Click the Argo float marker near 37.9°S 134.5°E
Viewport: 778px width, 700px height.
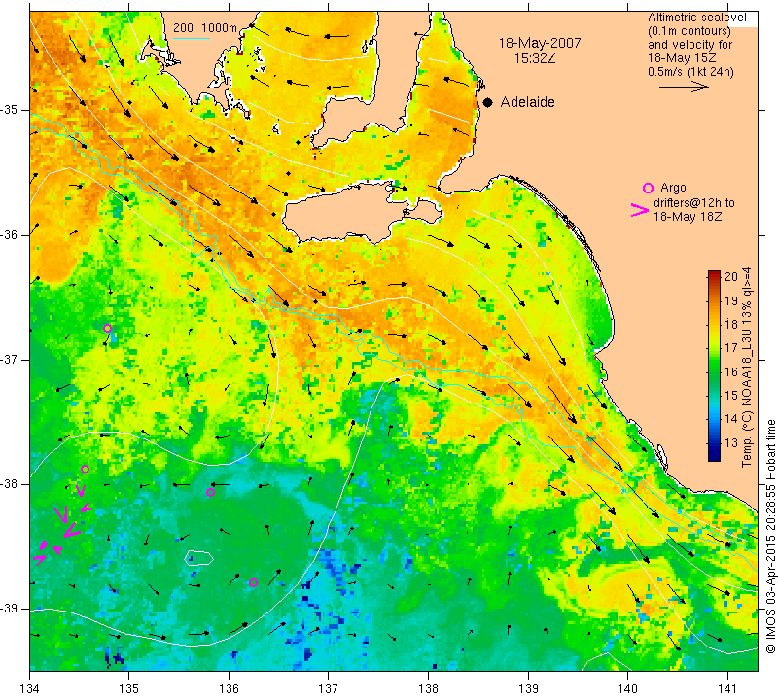pyautogui.click(x=85, y=470)
